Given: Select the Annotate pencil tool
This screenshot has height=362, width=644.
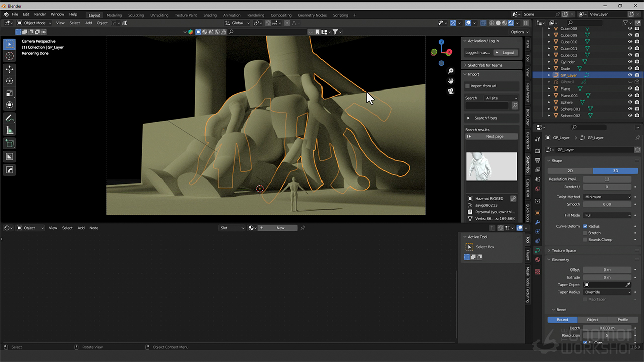Looking at the screenshot, I should tap(9, 118).
